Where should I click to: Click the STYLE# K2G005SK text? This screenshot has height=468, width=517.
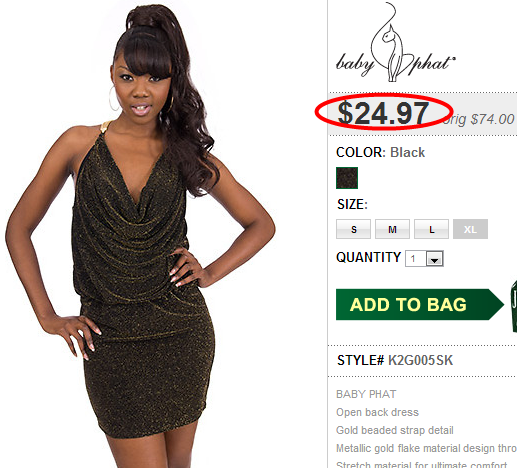[395, 360]
